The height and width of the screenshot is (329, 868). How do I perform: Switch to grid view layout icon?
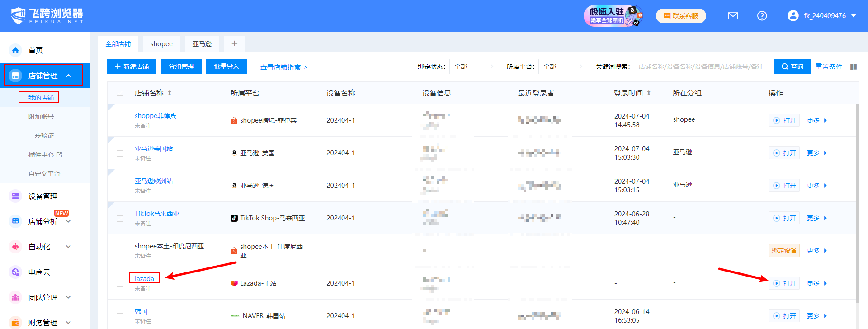(x=853, y=67)
